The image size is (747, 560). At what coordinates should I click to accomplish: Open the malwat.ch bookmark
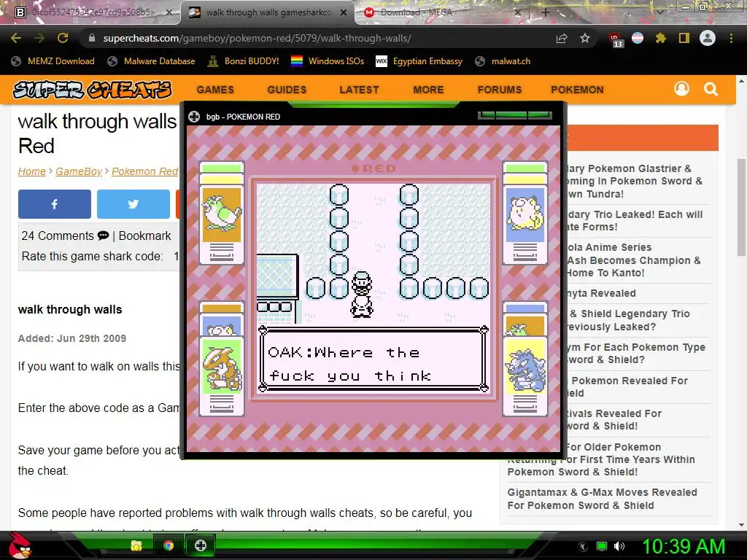503,61
